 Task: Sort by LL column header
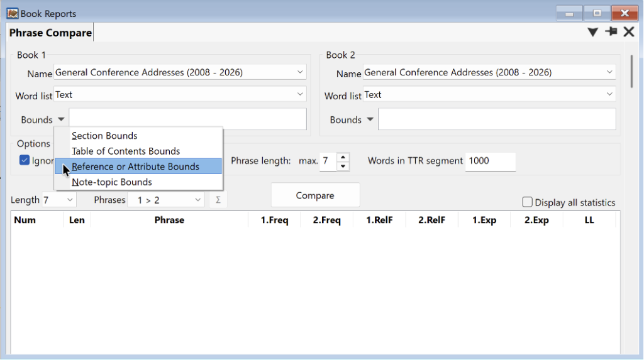589,220
